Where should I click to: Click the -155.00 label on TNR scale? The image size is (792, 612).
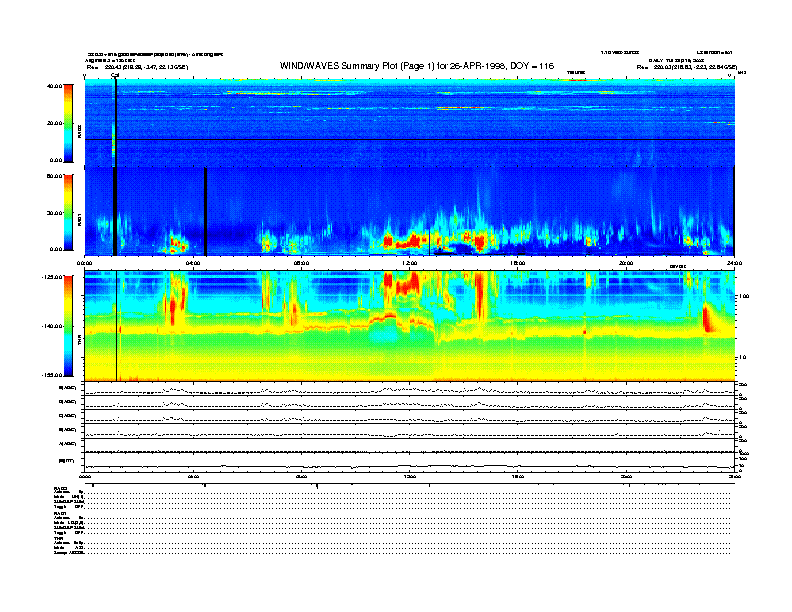52,375
